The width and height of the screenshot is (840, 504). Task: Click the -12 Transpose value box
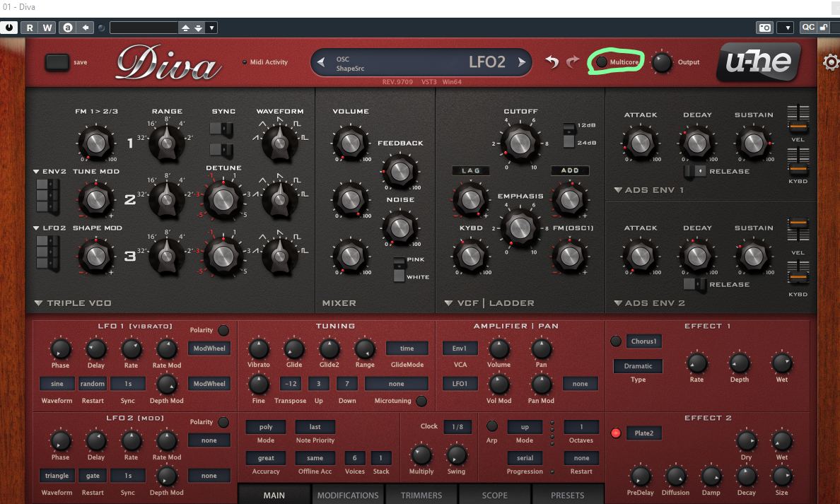291,384
